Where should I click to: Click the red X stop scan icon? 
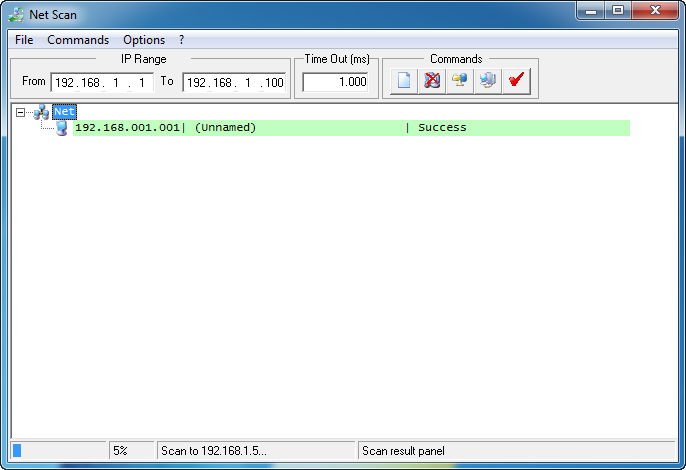[432, 81]
